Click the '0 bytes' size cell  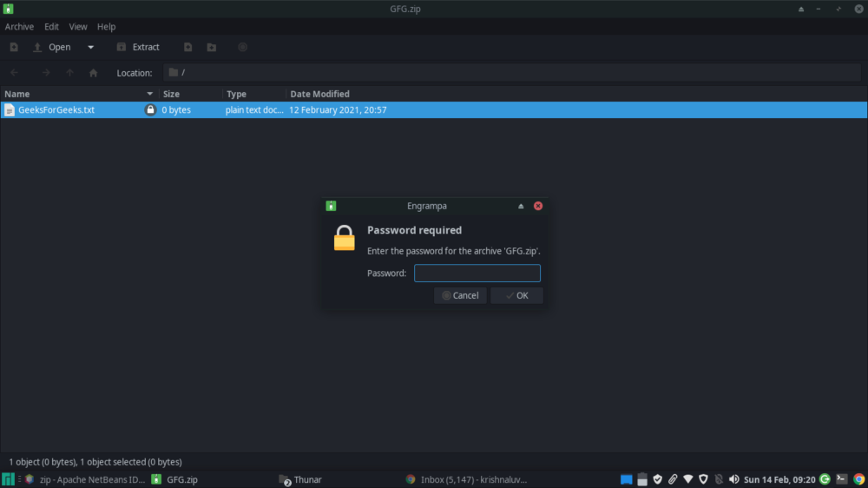click(x=176, y=109)
